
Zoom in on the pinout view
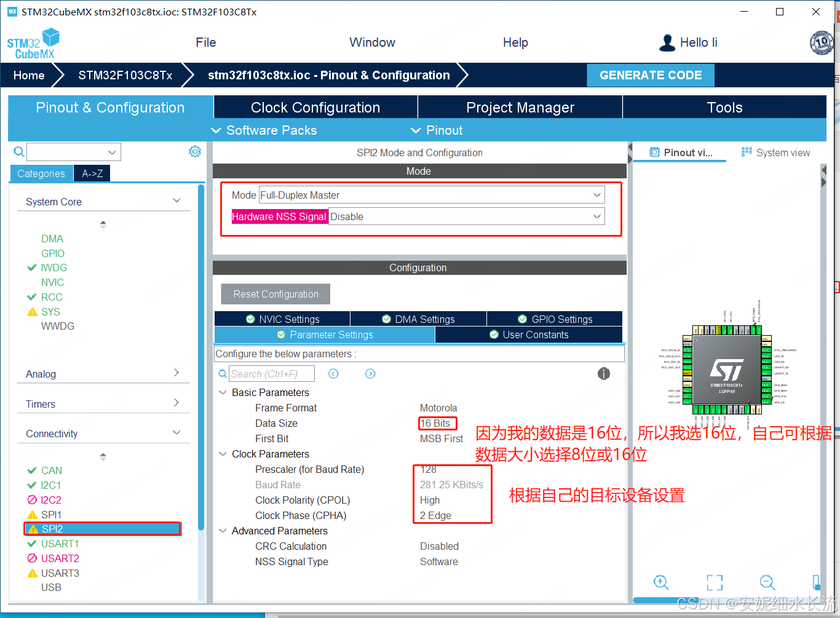(661, 582)
